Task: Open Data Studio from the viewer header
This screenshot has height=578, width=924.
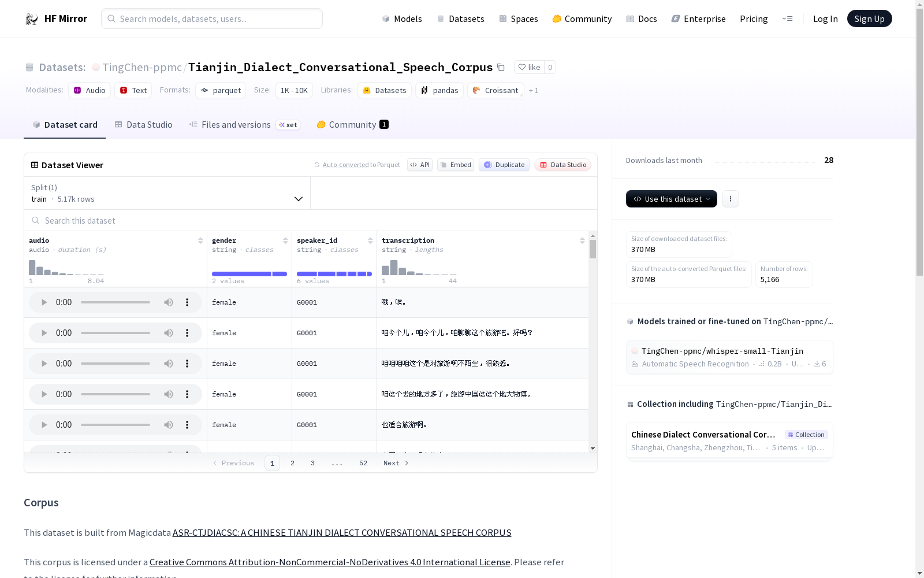Action: coord(563,165)
